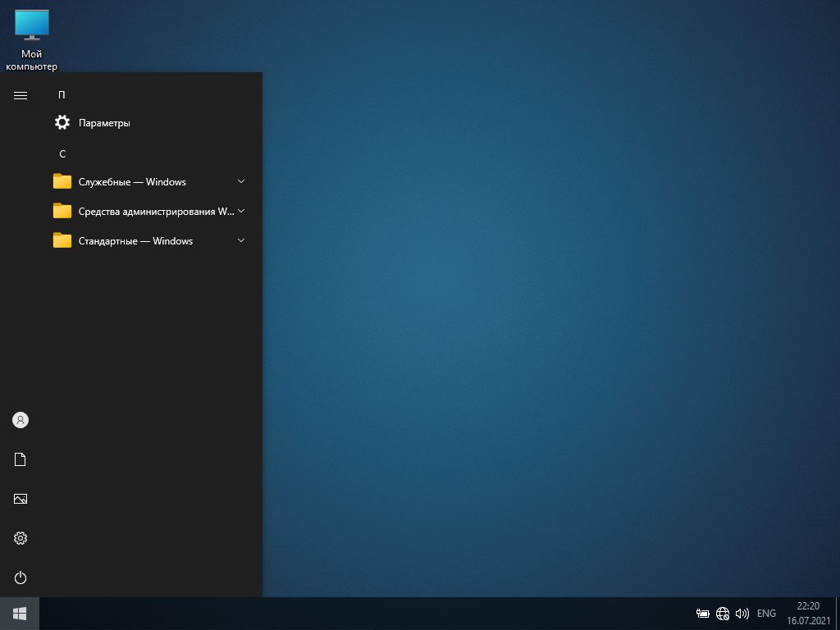Click the Power button icon

(x=21, y=577)
